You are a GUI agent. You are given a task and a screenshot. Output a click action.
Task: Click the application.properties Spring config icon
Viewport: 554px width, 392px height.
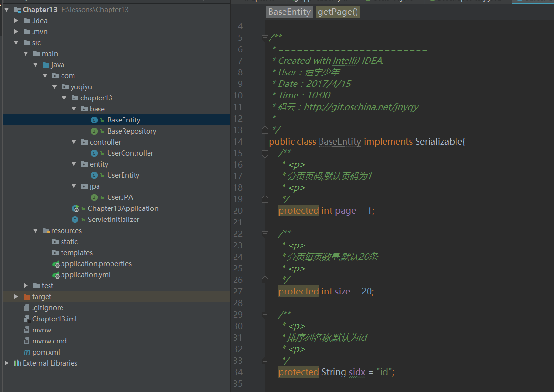[56, 264]
